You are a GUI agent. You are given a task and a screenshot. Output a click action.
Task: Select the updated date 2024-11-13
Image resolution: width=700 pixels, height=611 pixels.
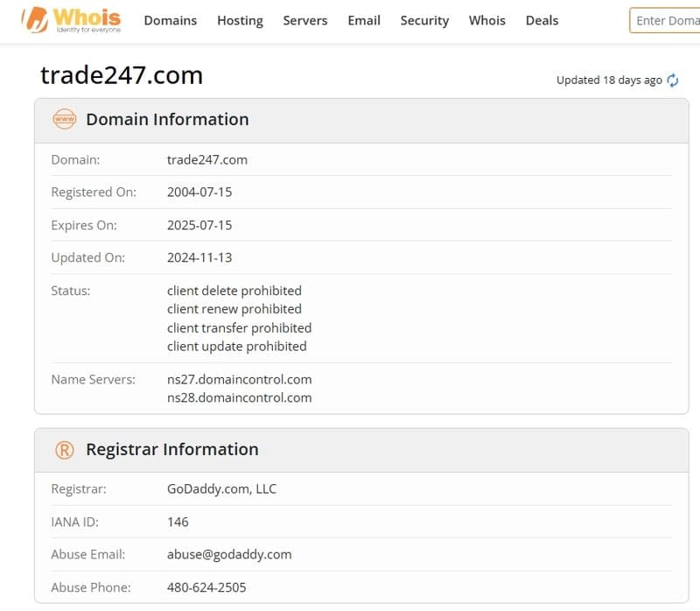[x=199, y=257]
